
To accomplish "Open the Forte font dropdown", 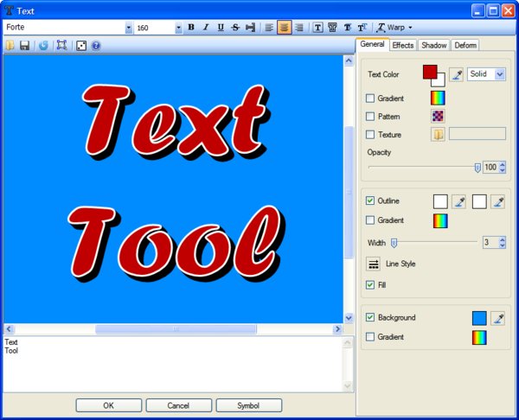I will 129,28.
